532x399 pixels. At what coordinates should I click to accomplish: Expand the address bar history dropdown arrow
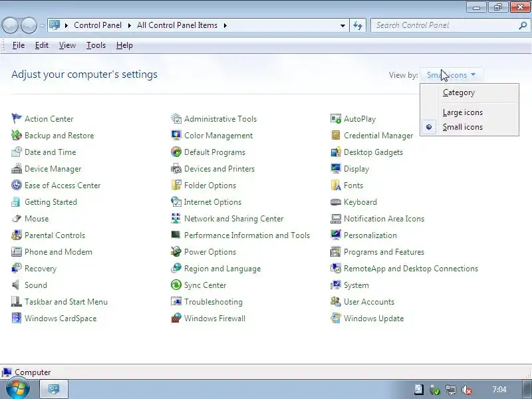[x=342, y=25]
